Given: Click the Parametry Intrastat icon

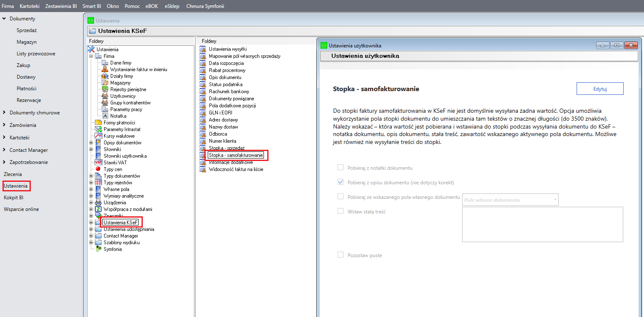Looking at the screenshot, I should tap(98, 129).
